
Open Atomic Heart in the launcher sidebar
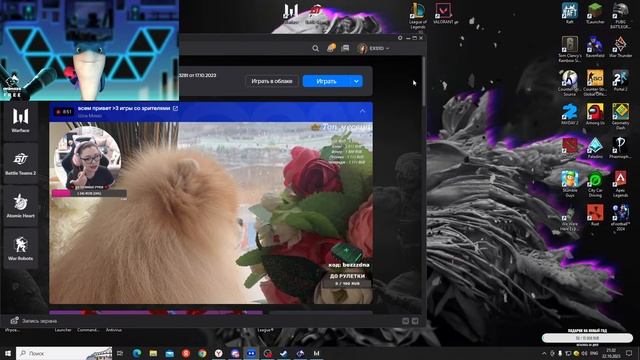click(20, 205)
